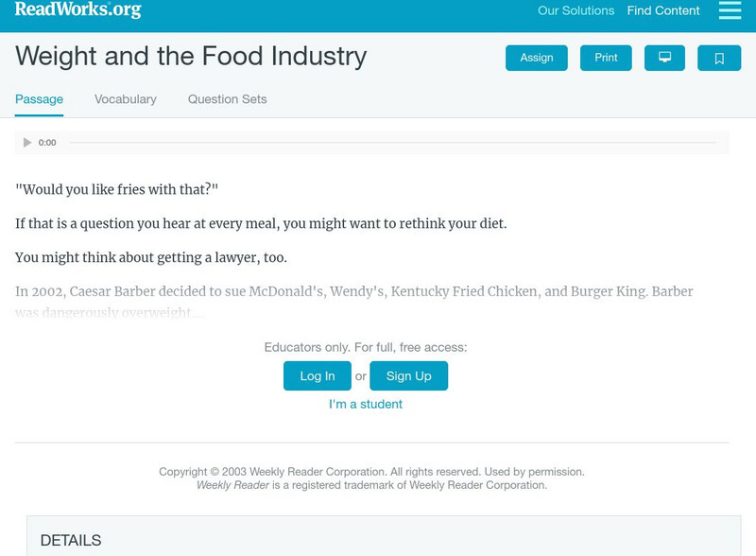
Task: Click the "Would you like fries" opening line
Action: [116, 189]
